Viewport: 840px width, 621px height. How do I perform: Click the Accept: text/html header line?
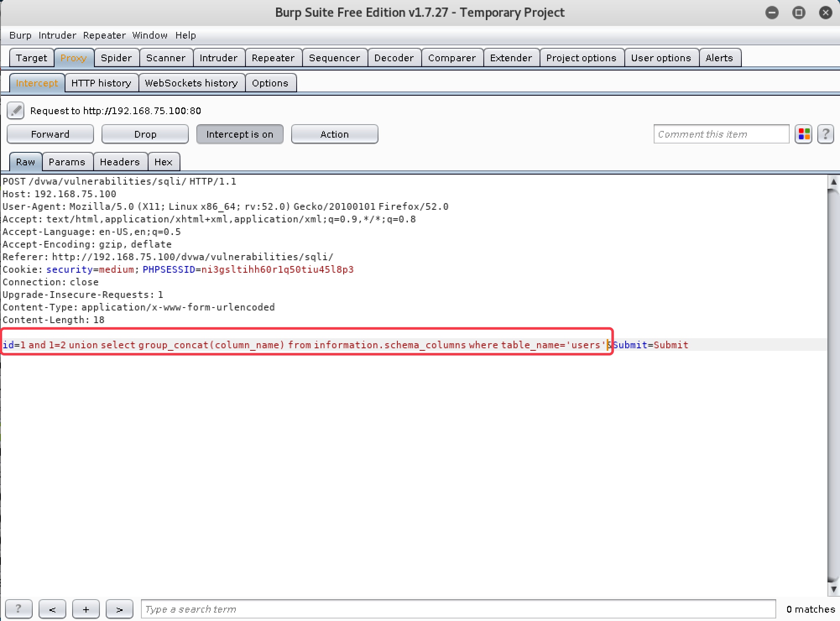(x=209, y=219)
